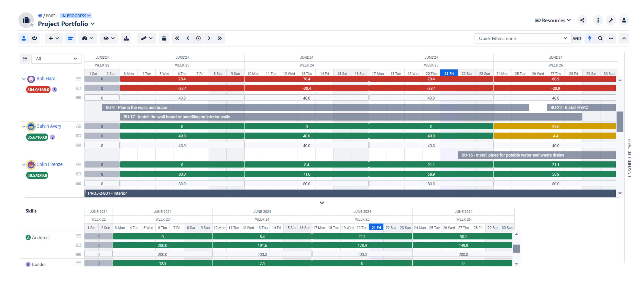Click the task list icon beside the All filter
644x282 pixels.
pos(25,59)
